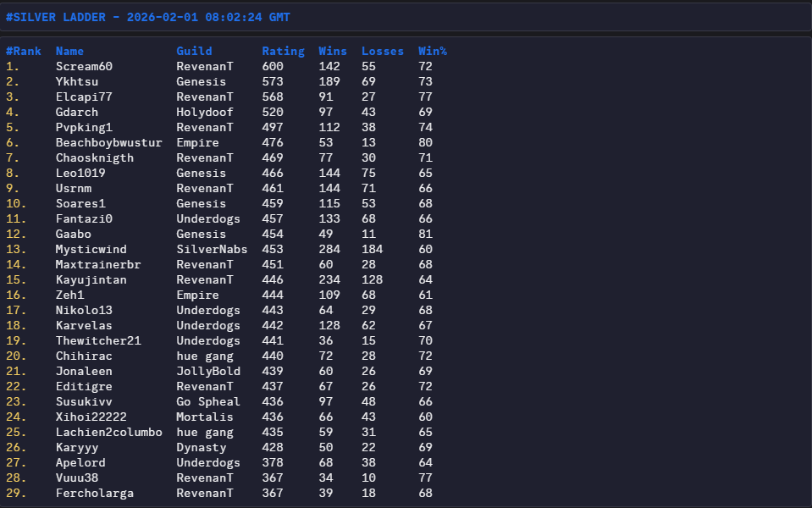Click player name Lachien2columbo

click(x=108, y=432)
